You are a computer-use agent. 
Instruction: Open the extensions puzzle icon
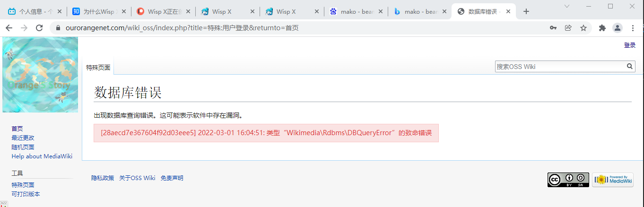pos(602,28)
